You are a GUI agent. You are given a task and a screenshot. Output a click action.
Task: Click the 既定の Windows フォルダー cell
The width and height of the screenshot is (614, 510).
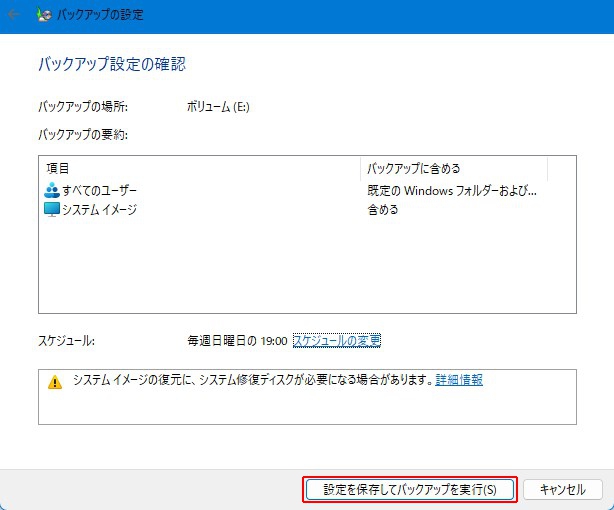pos(452,190)
